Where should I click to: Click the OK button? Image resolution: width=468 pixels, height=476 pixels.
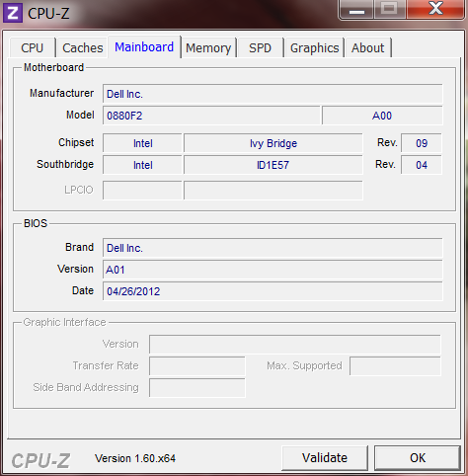tap(418, 458)
